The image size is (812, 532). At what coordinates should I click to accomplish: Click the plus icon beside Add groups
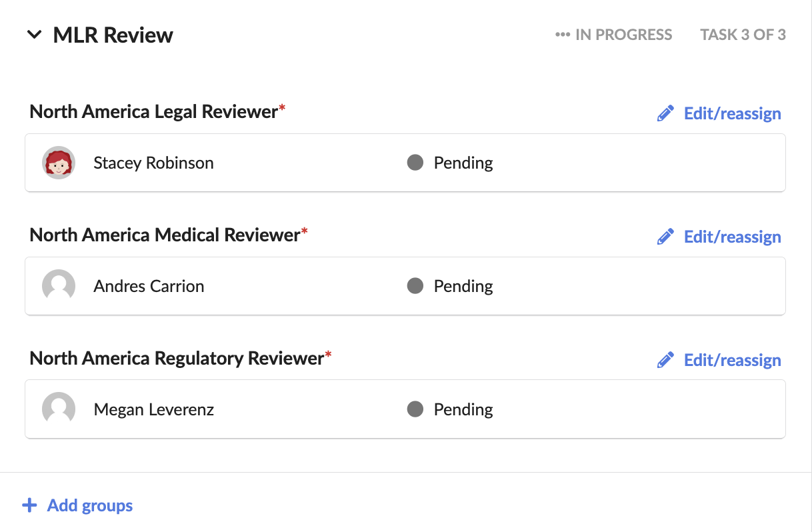[x=29, y=505]
